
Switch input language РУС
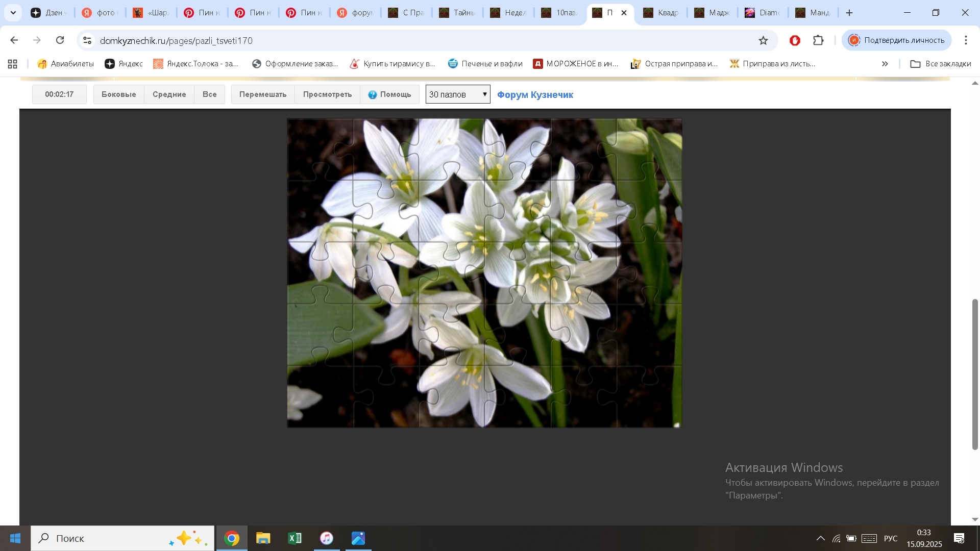[891, 538]
